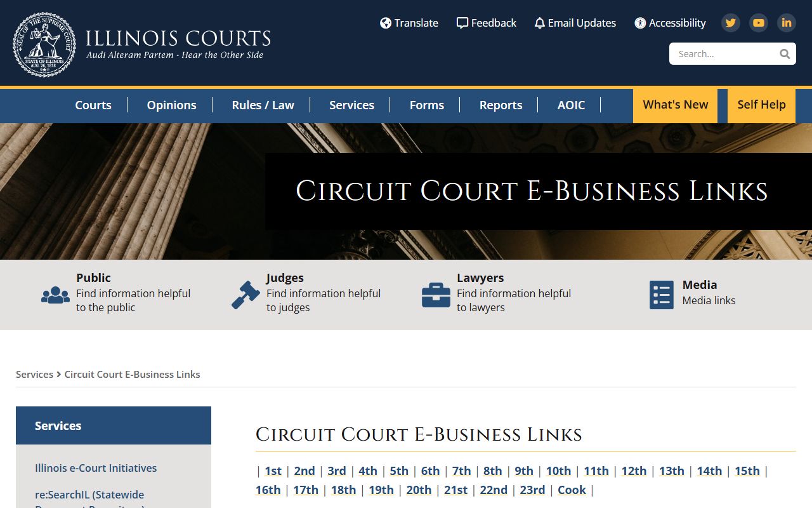Open the Lawyers heading link
This screenshot has width=812, height=508.
click(480, 277)
